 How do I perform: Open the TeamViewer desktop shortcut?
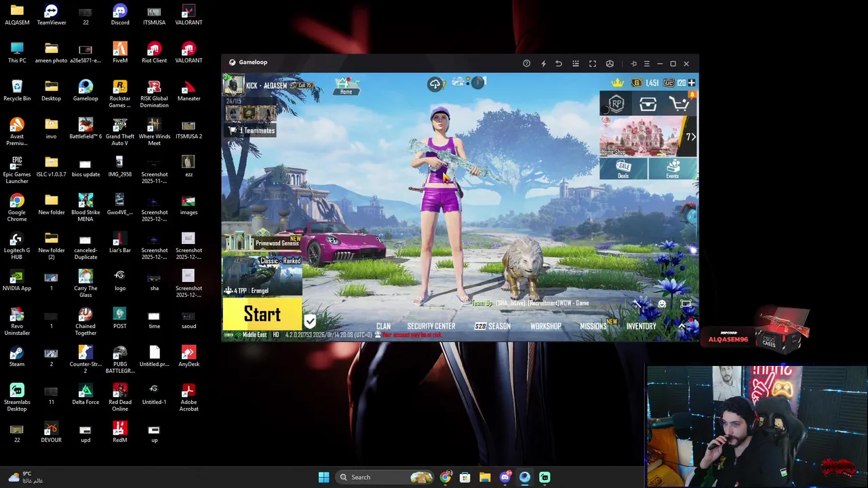click(51, 15)
